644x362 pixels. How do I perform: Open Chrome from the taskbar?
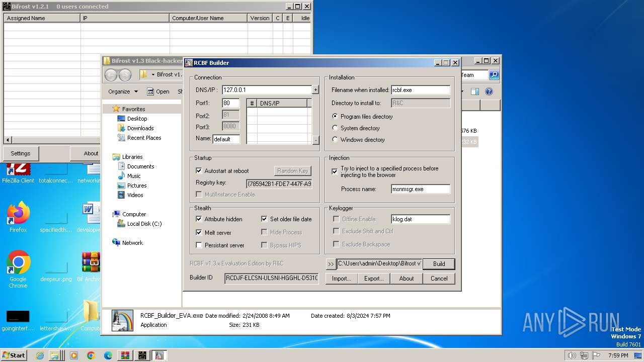(x=91, y=355)
